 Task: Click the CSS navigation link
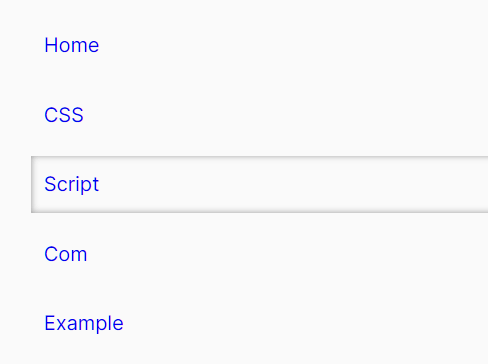[64, 115]
